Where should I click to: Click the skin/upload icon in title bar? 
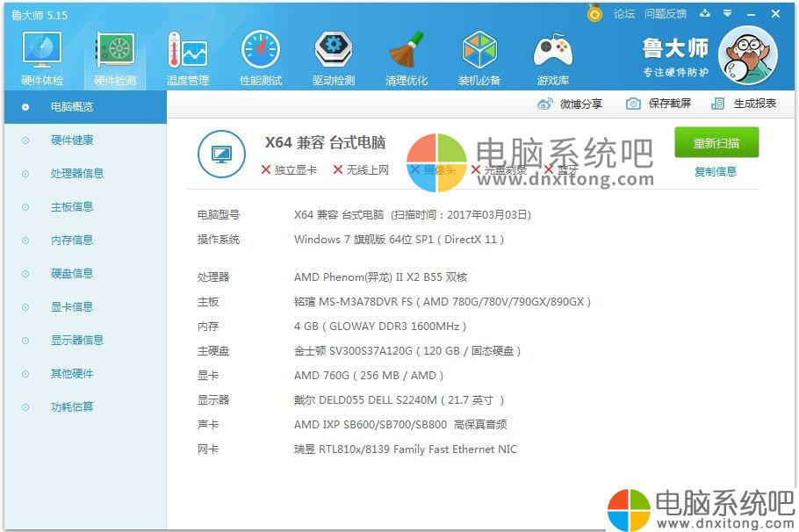(705, 14)
